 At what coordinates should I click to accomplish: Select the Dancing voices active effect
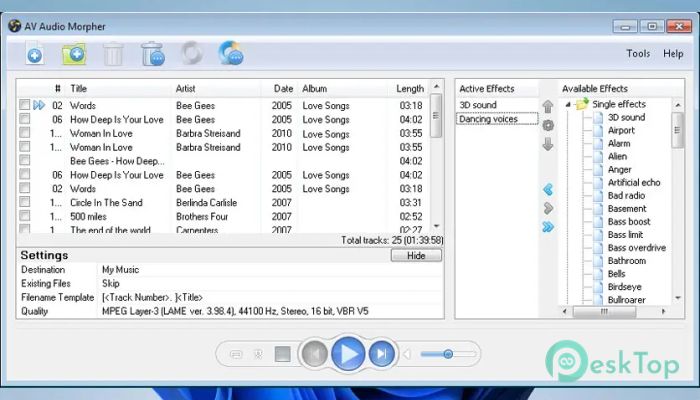coord(497,119)
